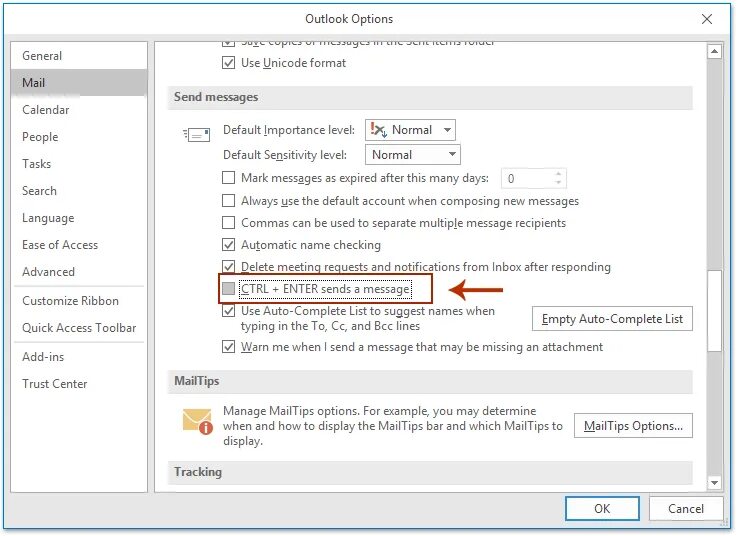This screenshot has width=738, height=536.
Task: Close the Outlook Options window
Action: [x=706, y=19]
